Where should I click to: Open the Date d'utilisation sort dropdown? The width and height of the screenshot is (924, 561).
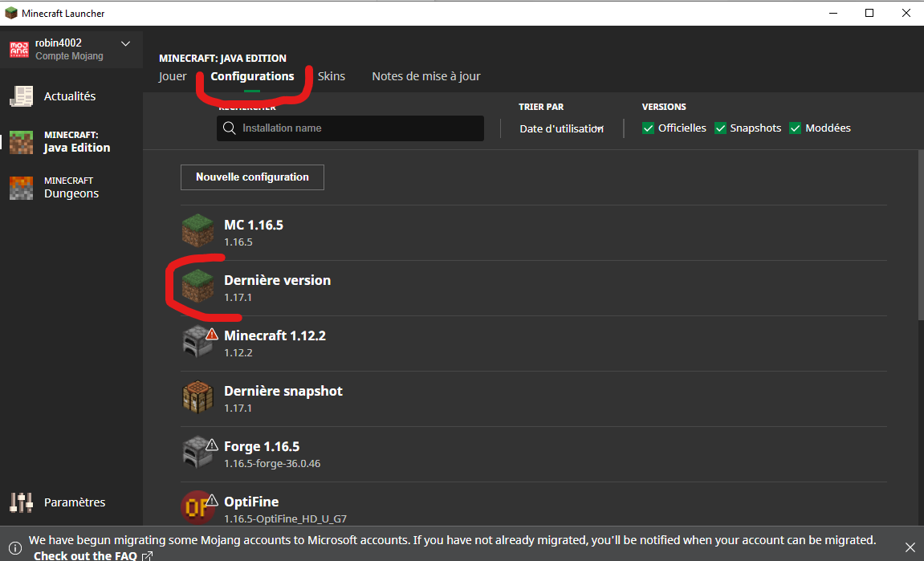tap(562, 128)
